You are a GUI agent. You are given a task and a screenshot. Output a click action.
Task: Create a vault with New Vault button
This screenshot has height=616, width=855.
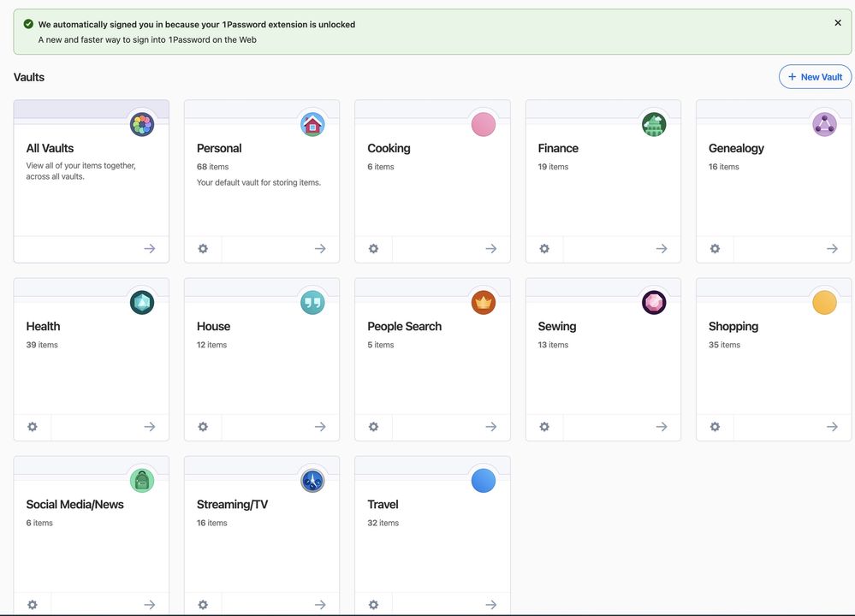[815, 77]
